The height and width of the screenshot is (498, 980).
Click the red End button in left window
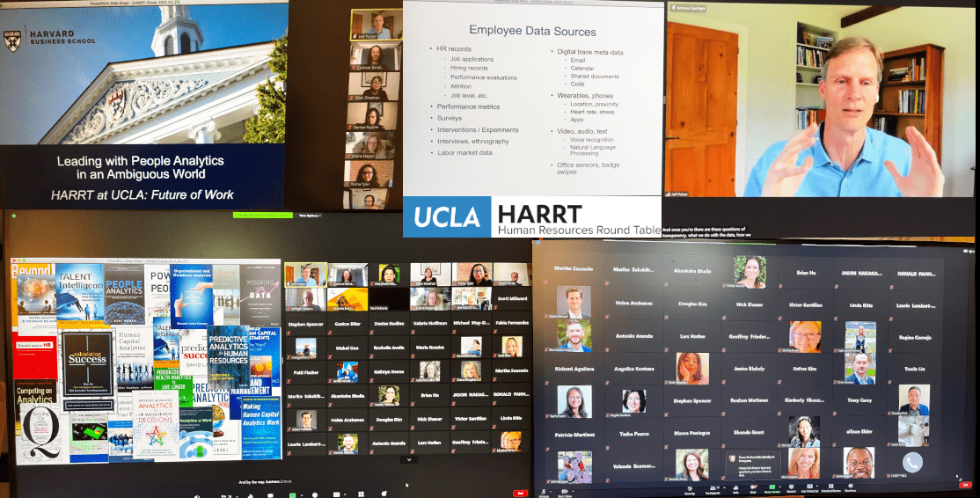pos(520,494)
